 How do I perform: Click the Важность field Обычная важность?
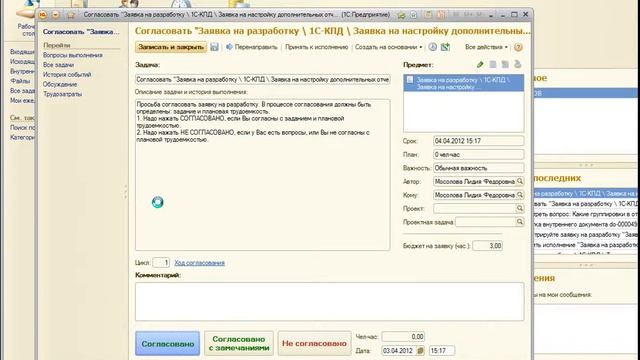click(x=478, y=168)
